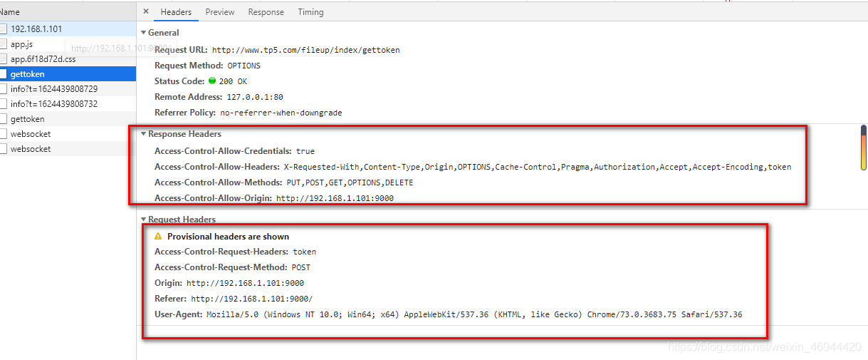The width and height of the screenshot is (868, 360).
Task: Select the app.js request row
Action: tap(68, 44)
